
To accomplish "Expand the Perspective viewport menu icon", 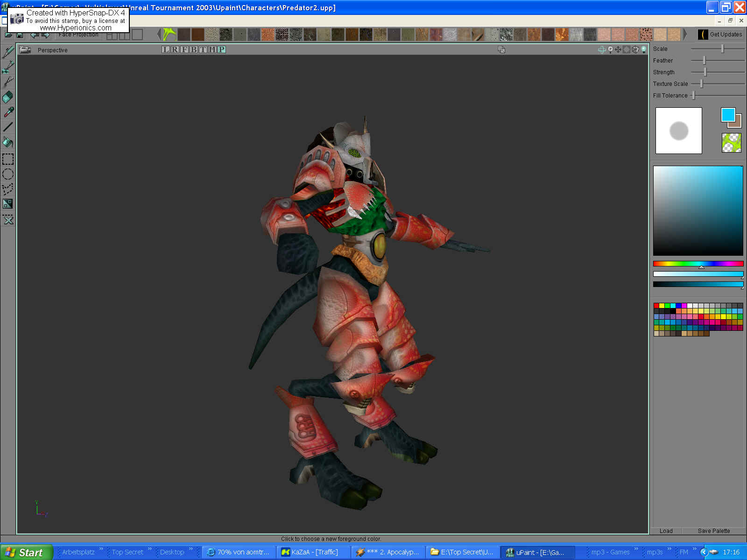I will tap(25, 50).
